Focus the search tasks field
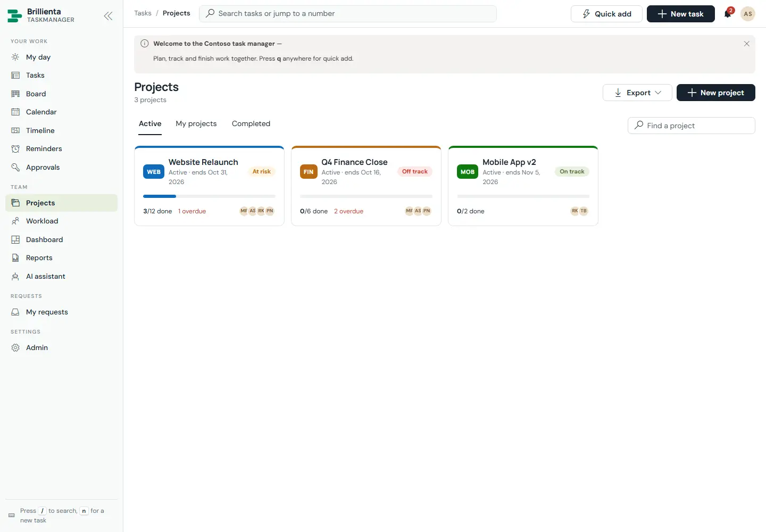 [x=348, y=14]
